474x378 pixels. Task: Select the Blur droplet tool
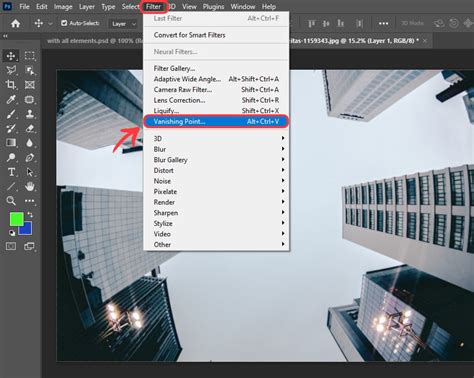point(30,143)
